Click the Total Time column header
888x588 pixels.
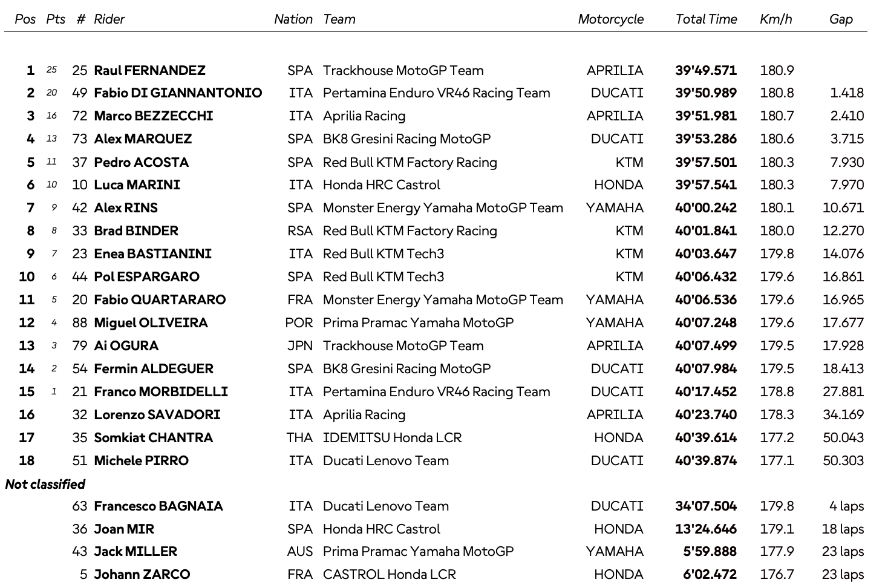point(706,19)
